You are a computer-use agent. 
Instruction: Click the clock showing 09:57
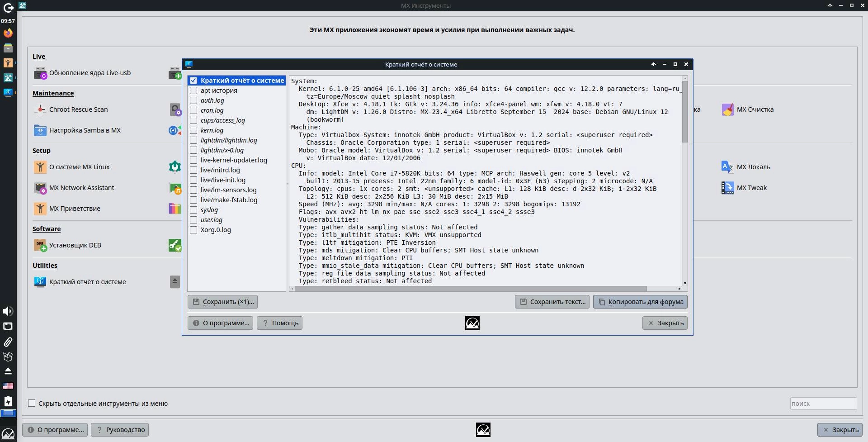point(8,21)
